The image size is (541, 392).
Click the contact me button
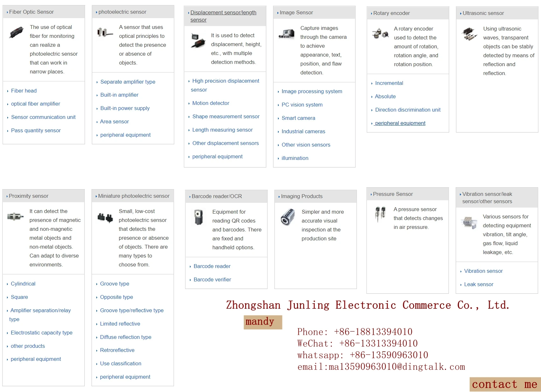pos(505,384)
